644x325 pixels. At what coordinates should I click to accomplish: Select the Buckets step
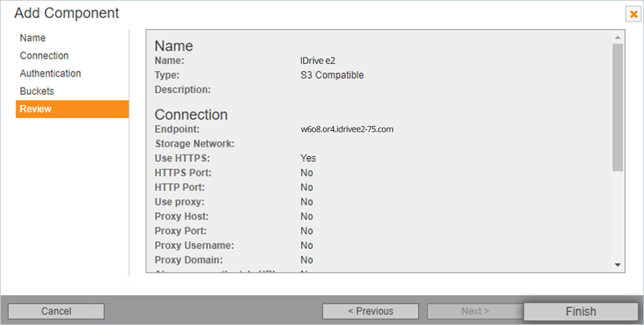point(36,92)
